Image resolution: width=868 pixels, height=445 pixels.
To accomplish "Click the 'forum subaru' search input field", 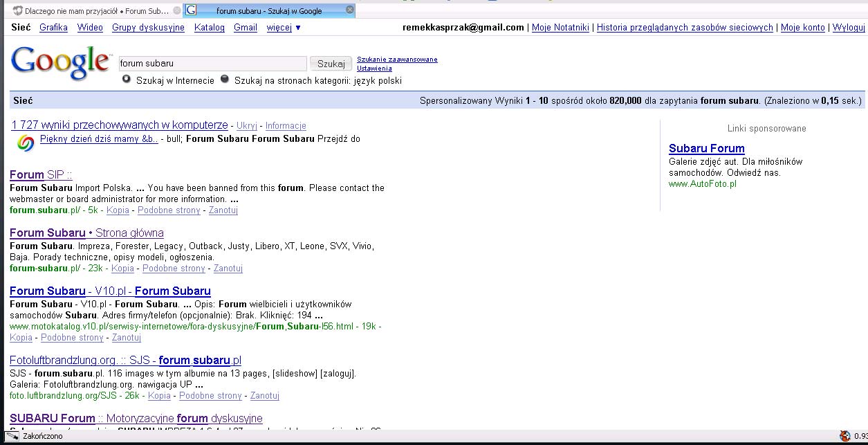I will coord(212,64).
